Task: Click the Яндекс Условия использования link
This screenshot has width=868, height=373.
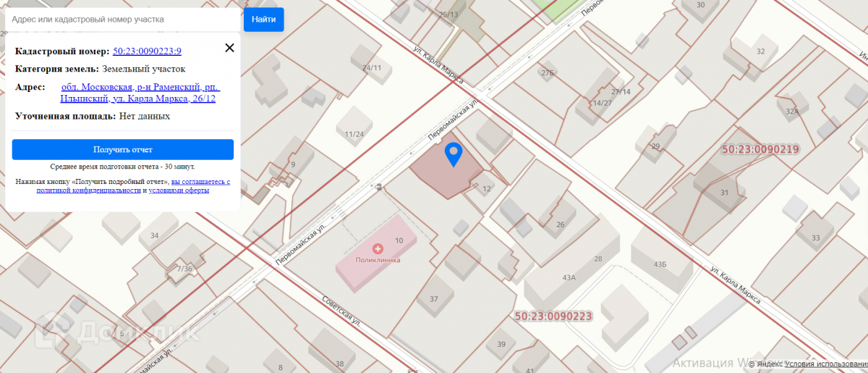Action: (826, 364)
